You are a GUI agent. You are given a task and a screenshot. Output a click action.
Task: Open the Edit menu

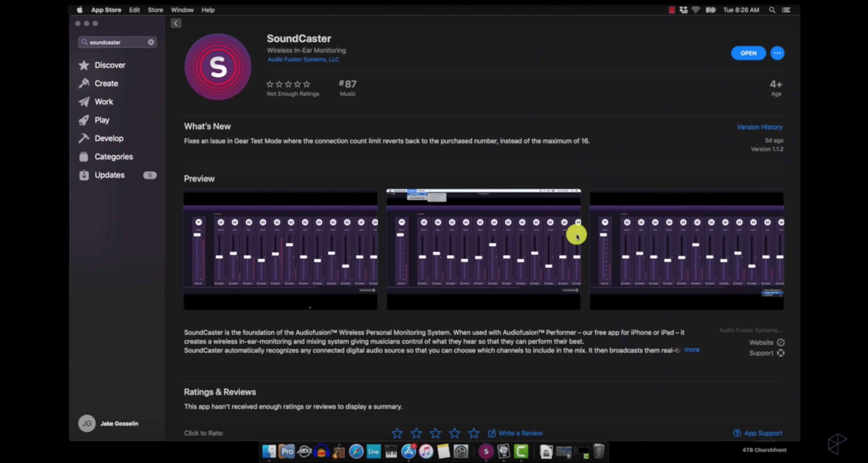tap(134, 10)
